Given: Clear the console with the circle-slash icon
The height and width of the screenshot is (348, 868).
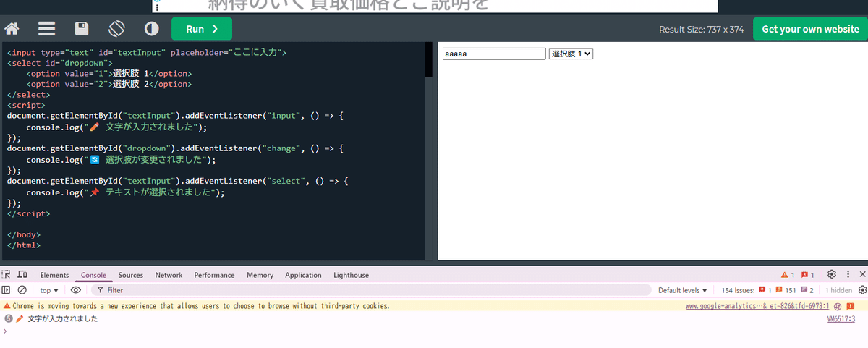Looking at the screenshot, I should point(22,290).
